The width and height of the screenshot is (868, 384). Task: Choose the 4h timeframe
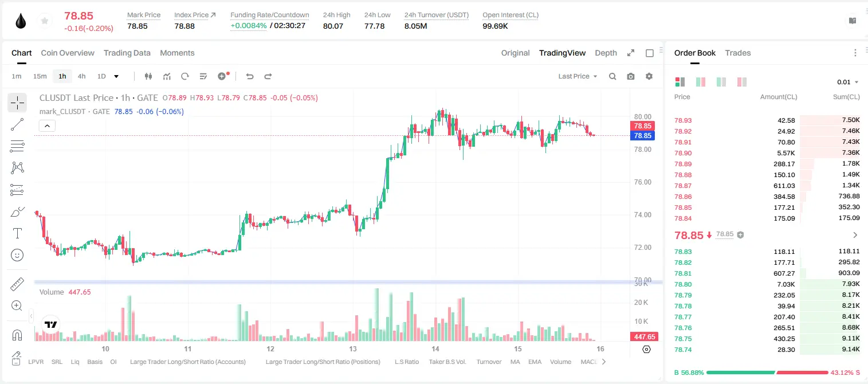pyautogui.click(x=82, y=76)
